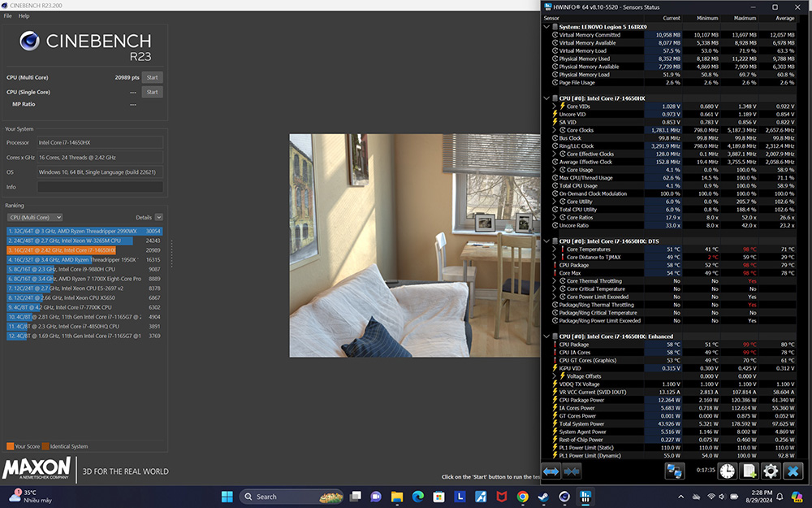Show hidden system tray icons
Screen dimensions: 812x508
[680, 497]
